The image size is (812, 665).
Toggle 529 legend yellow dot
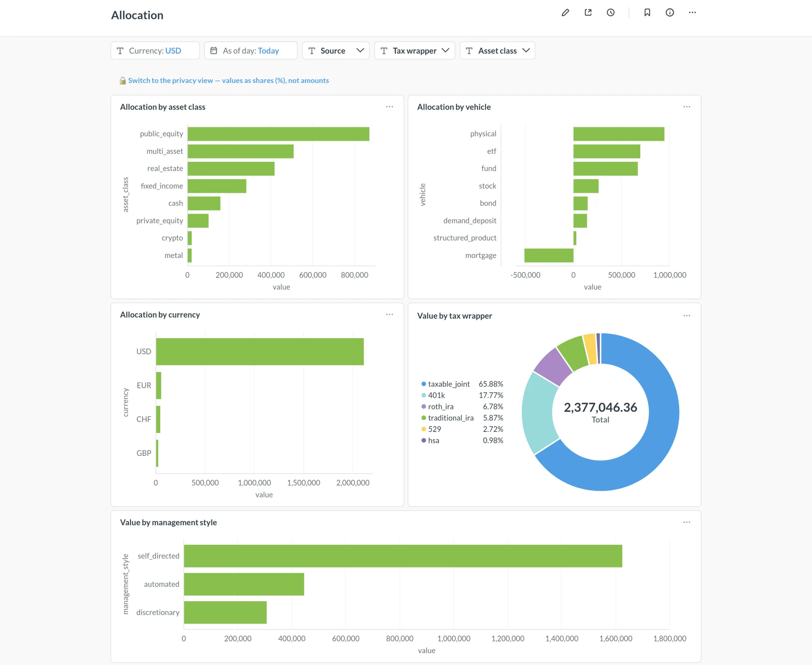click(x=424, y=429)
